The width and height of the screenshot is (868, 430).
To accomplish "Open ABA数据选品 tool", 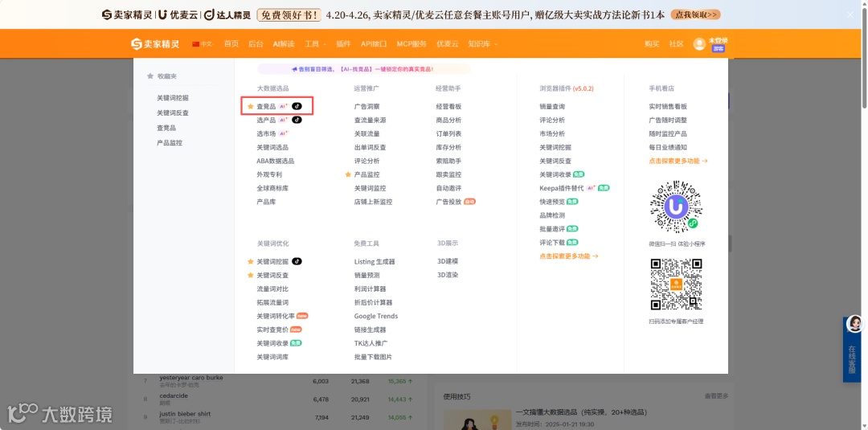I will [x=275, y=161].
